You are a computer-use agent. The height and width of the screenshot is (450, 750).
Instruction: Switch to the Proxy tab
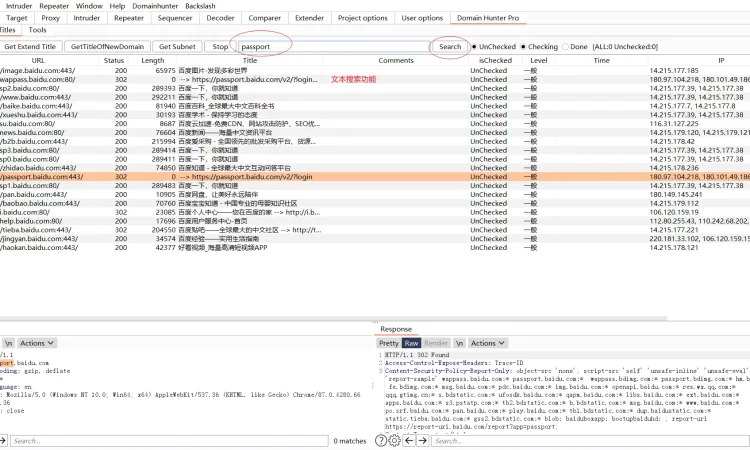50,18
